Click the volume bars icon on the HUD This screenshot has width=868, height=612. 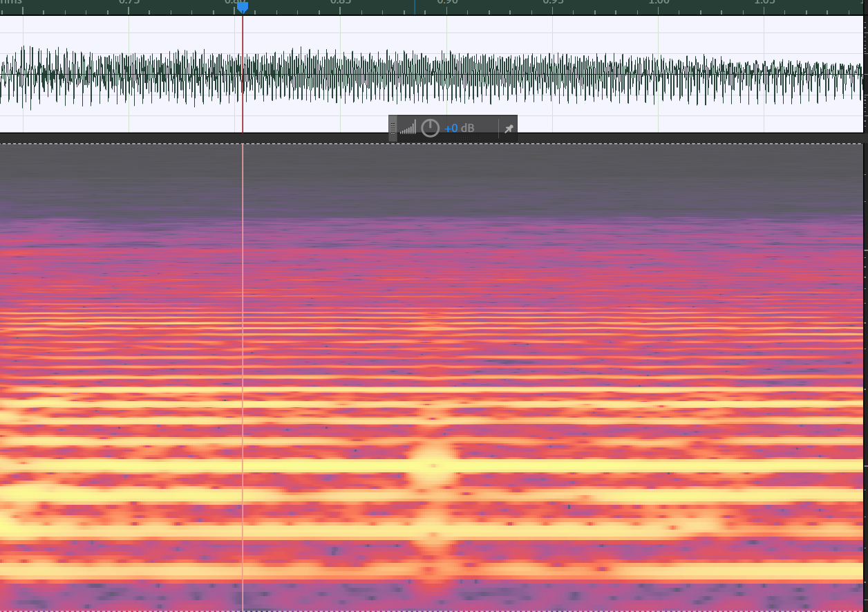pos(408,128)
